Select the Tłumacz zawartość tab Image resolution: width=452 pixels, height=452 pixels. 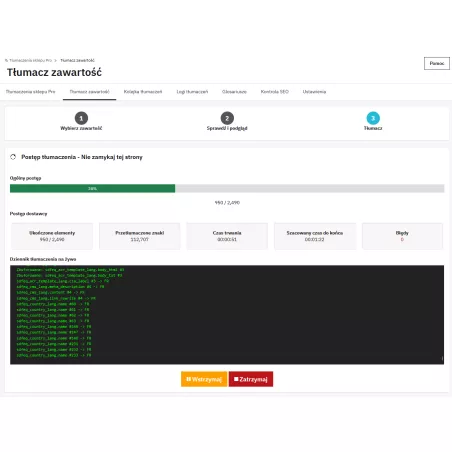pos(89,92)
